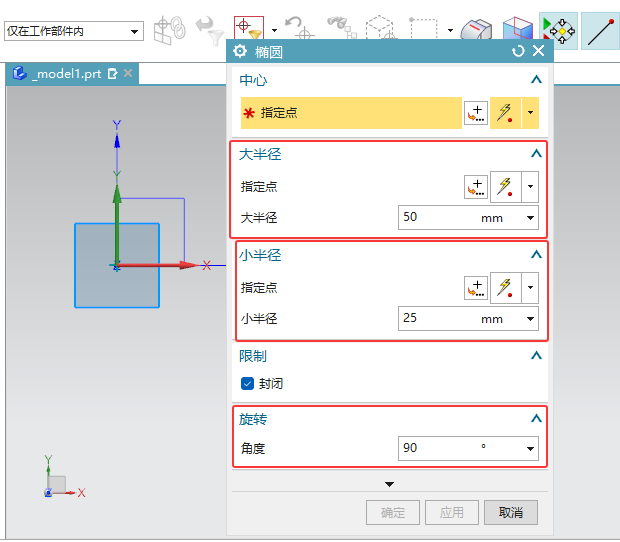Click the shaded part section icon

pyautogui.click(x=476, y=28)
